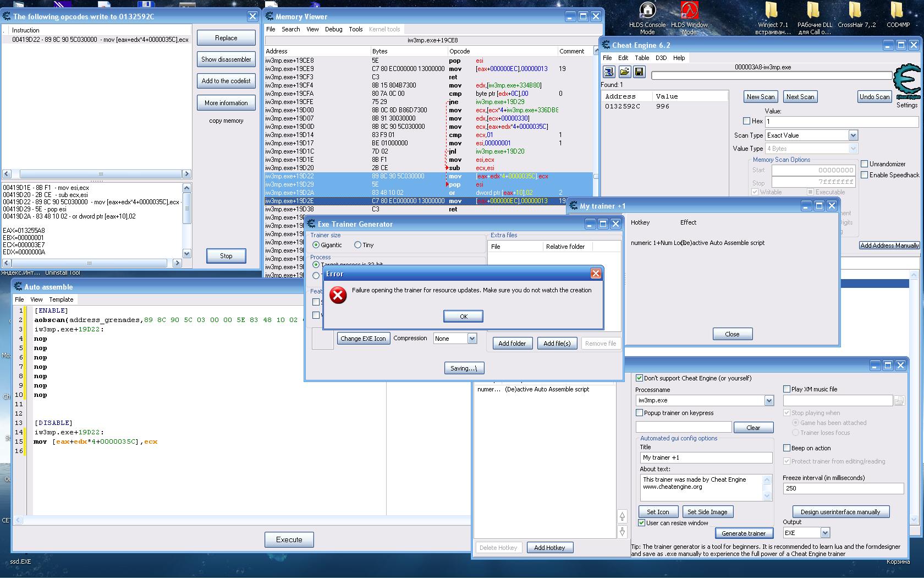This screenshot has height=578, width=924.
Task: Select the Gigantic trainer size radio button
Action: [x=316, y=245]
